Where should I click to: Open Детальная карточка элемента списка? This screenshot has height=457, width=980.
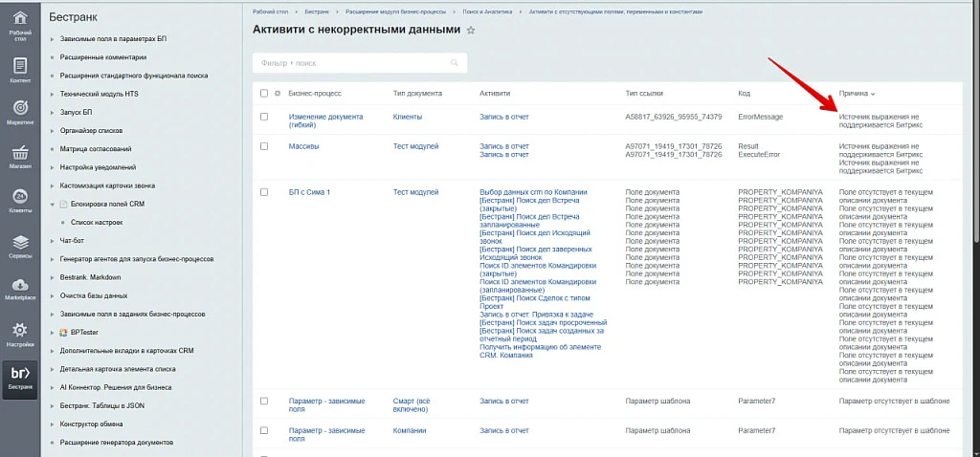(118, 369)
